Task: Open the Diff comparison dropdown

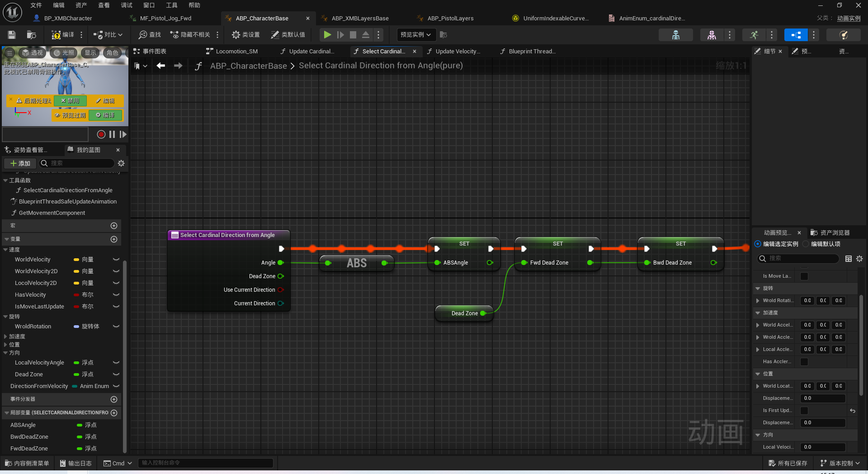Action: (108, 35)
